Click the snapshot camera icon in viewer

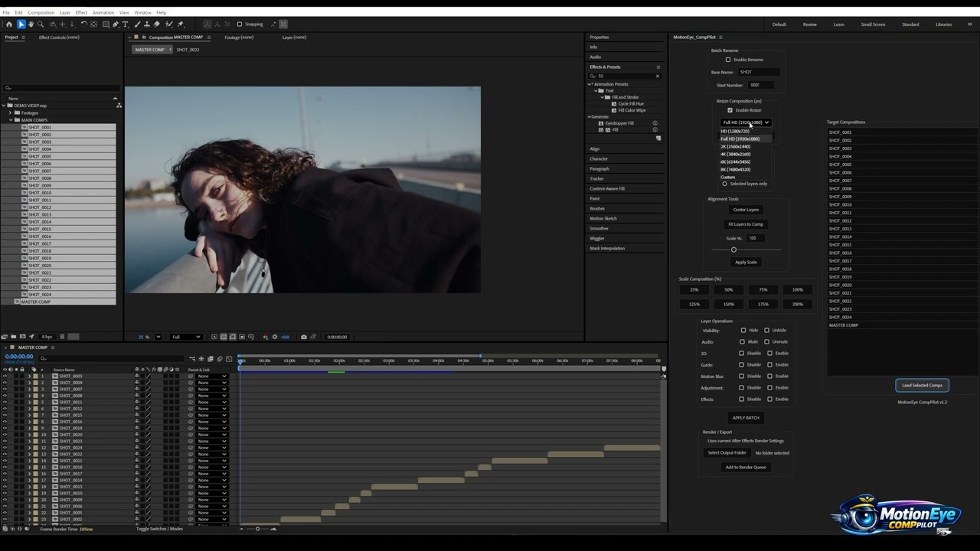click(x=304, y=337)
